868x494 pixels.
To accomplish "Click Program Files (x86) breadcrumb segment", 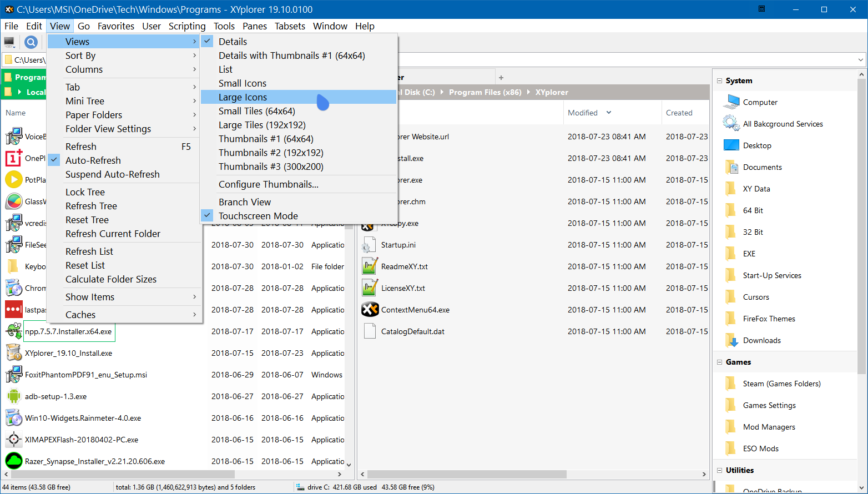I will point(485,92).
